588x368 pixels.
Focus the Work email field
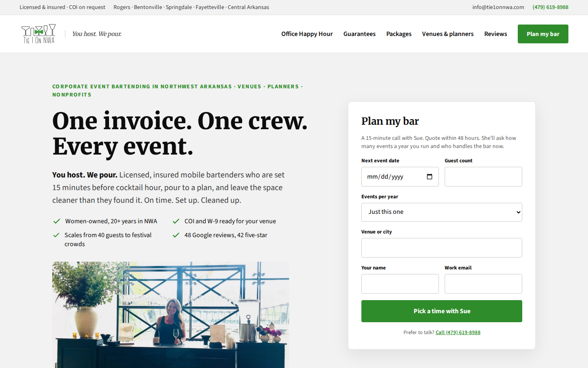[x=483, y=284]
